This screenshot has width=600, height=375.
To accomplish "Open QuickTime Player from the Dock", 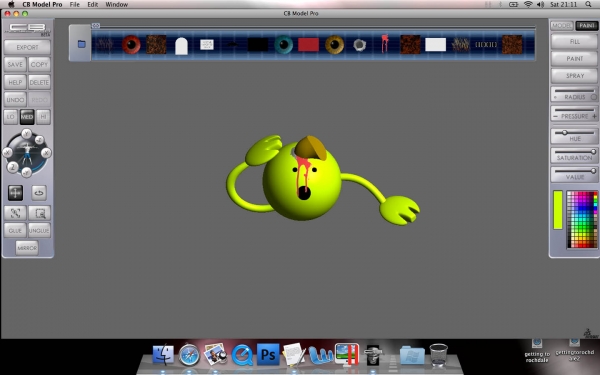I will click(x=242, y=355).
